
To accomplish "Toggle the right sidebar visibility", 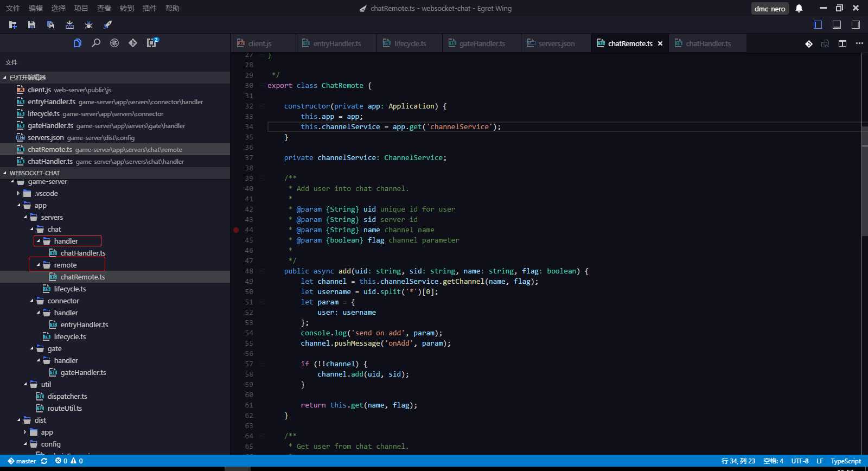I will (856, 25).
